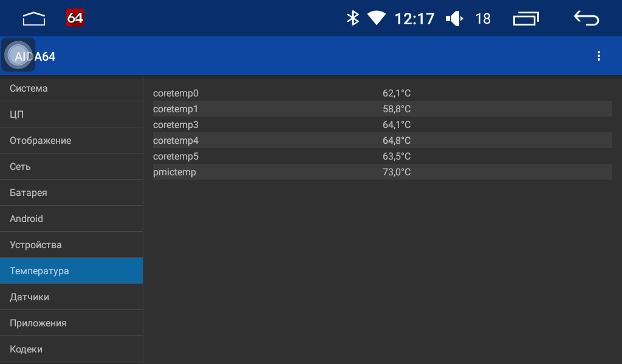Open the Устройства section
The width and height of the screenshot is (622, 364).
(71, 245)
